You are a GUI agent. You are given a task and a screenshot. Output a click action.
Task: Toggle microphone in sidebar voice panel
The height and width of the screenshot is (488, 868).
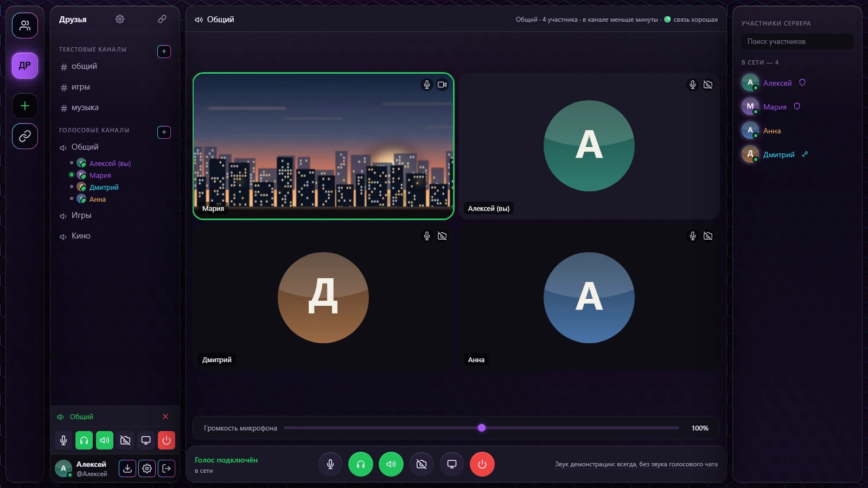(x=63, y=440)
